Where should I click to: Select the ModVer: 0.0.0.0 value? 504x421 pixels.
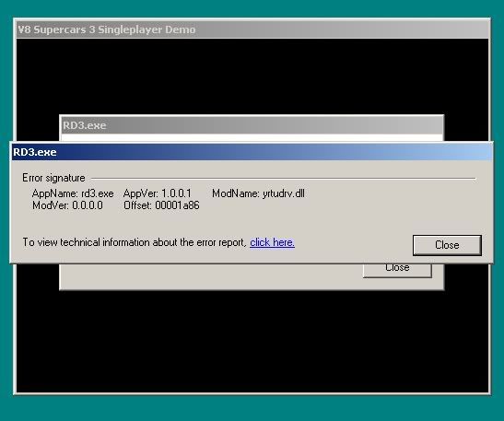pyautogui.click(x=67, y=205)
